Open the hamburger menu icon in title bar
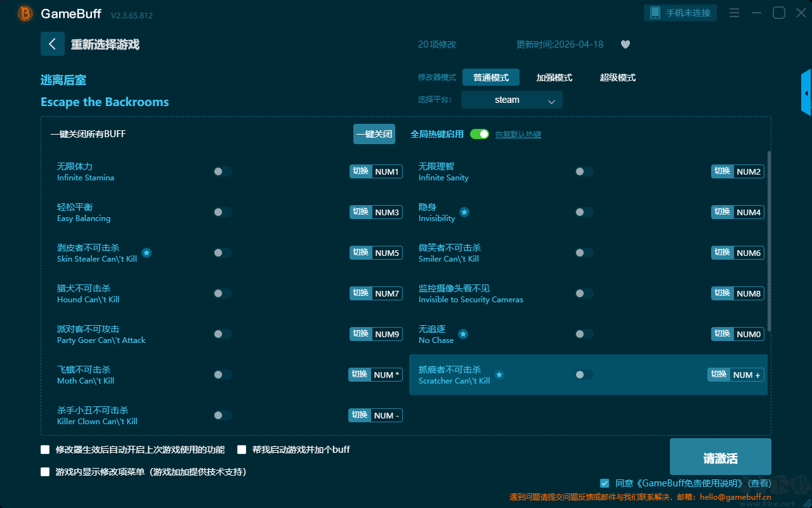 (734, 13)
